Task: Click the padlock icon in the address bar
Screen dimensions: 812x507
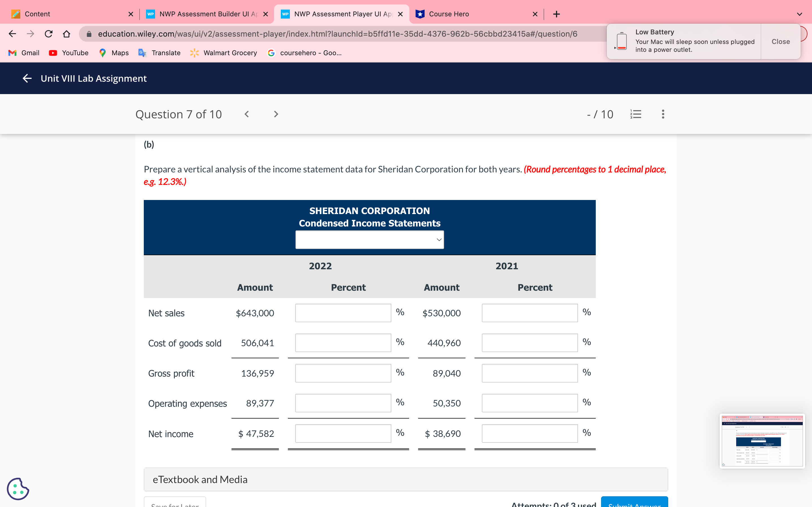Action: 88,34
